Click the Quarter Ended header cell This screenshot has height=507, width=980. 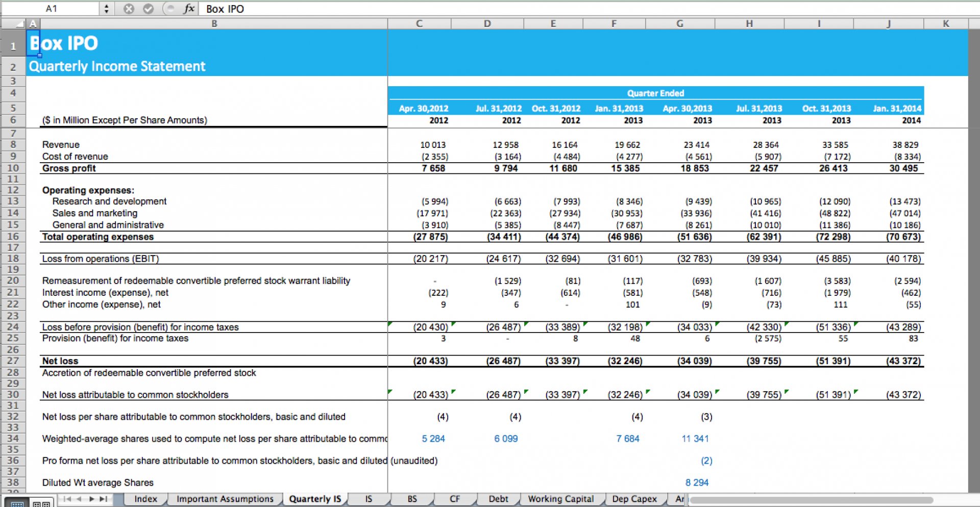point(655,93)
